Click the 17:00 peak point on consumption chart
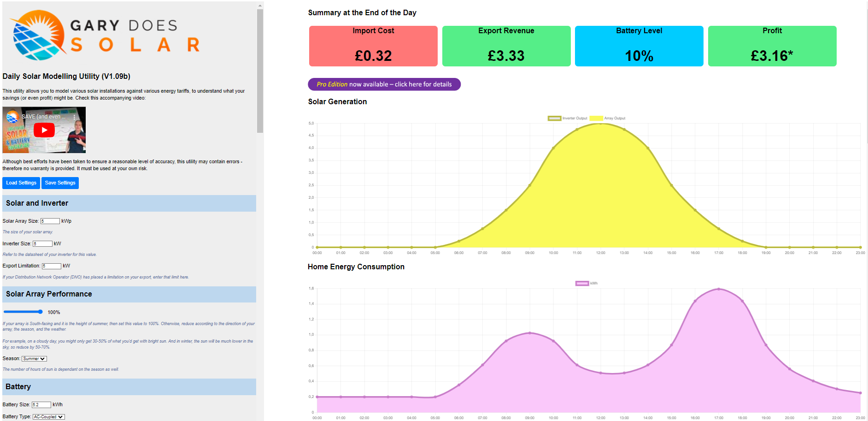The height and width of the screenshot is (421, 868). tap(719, 289)
